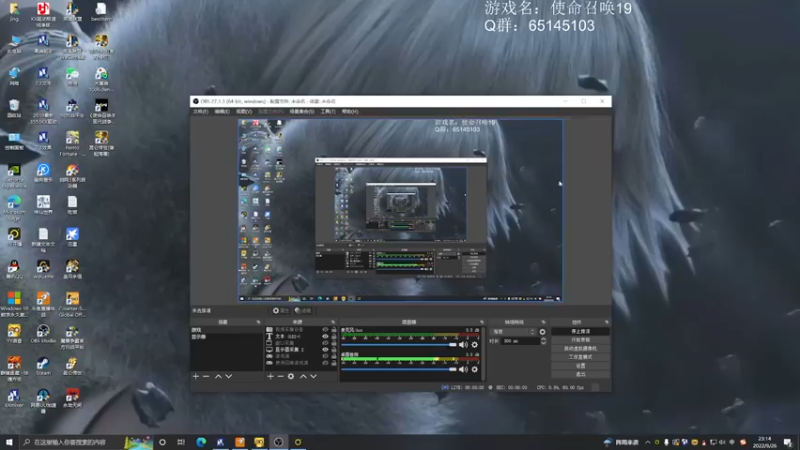Toggle lock on the text (GDI+) source

(334, 336)
